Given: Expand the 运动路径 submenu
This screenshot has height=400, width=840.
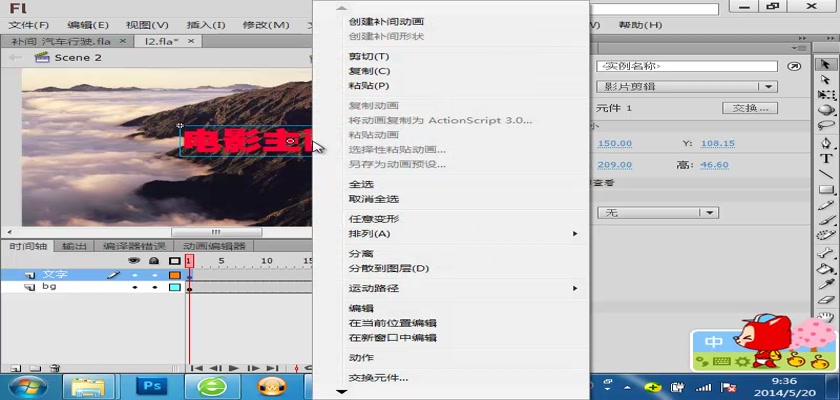Looking at the screenshot, I should tap(463, 289).
